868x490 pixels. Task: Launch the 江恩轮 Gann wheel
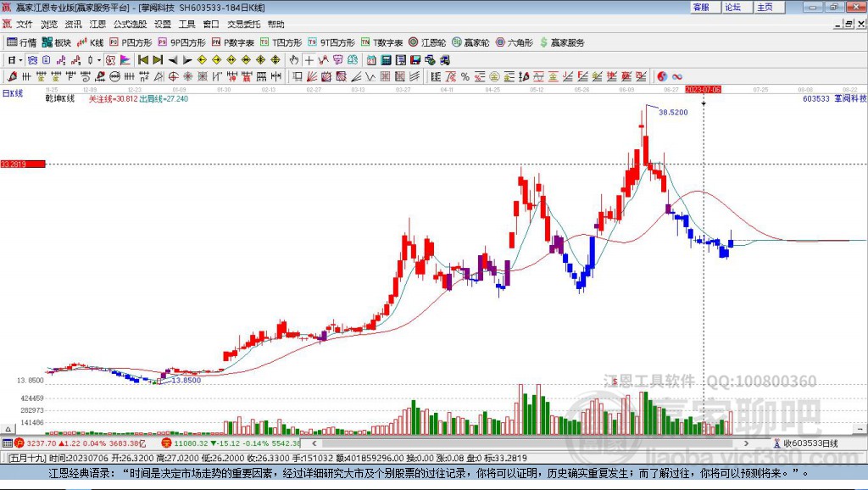(x=427, y=42)
